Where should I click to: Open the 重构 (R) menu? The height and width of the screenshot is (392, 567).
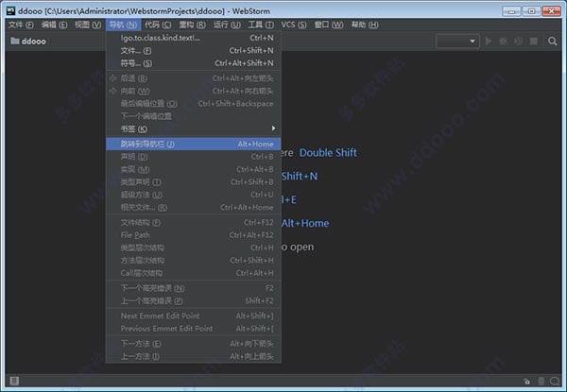192,25
